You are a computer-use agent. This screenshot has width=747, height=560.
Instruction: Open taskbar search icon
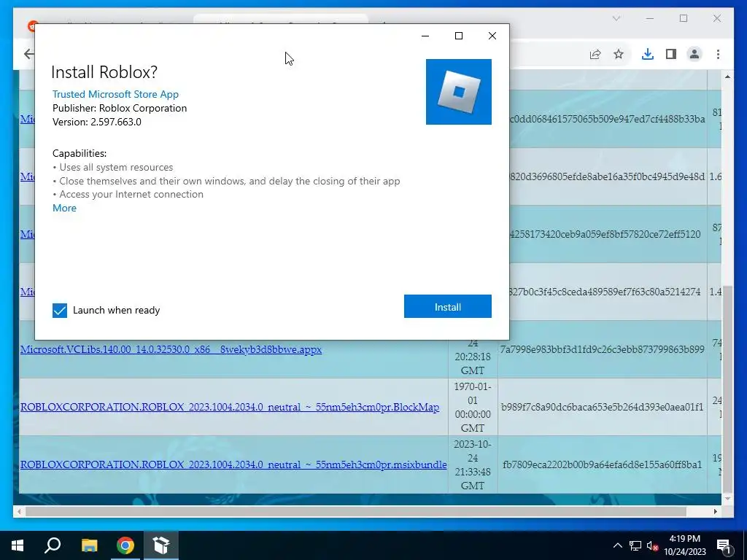[x=53, y=545]
